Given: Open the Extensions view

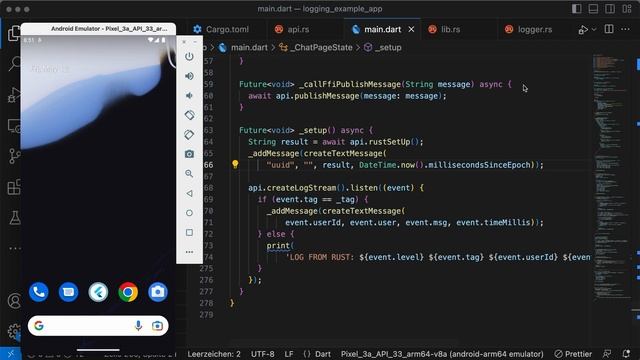Looking at the screenshot, I should click(14, 187).
